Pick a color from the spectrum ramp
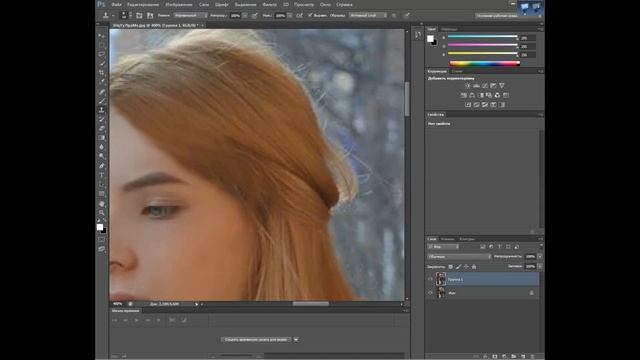The height and width of the screenshot is (360, 640). 484,63
